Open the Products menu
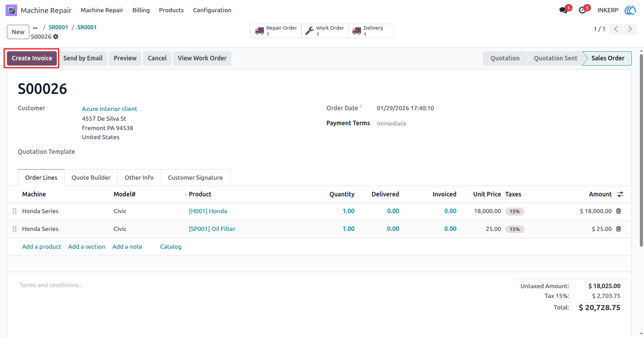Image resolution: width=644 pixels, height=337 pixels. tap(171, 10)
